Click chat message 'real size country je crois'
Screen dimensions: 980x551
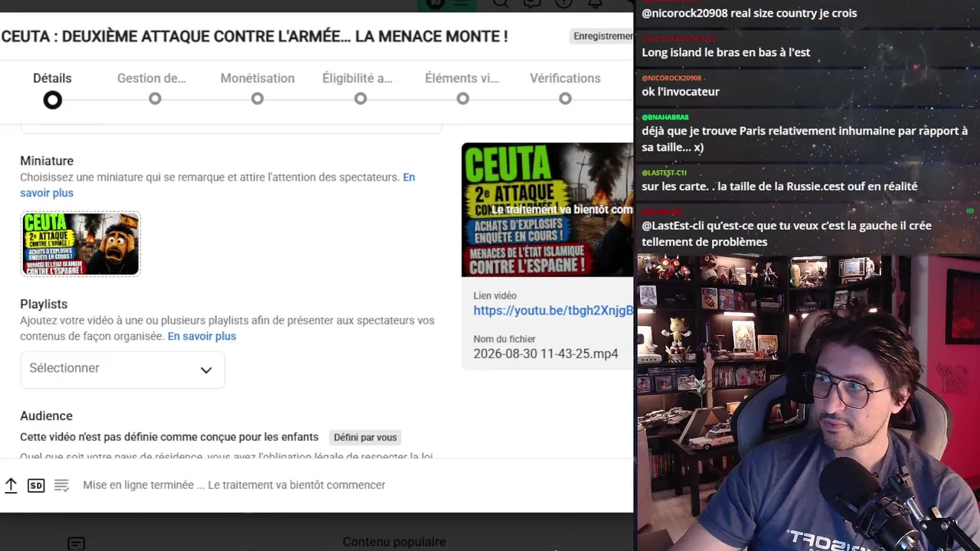click(x=749, y=13)
